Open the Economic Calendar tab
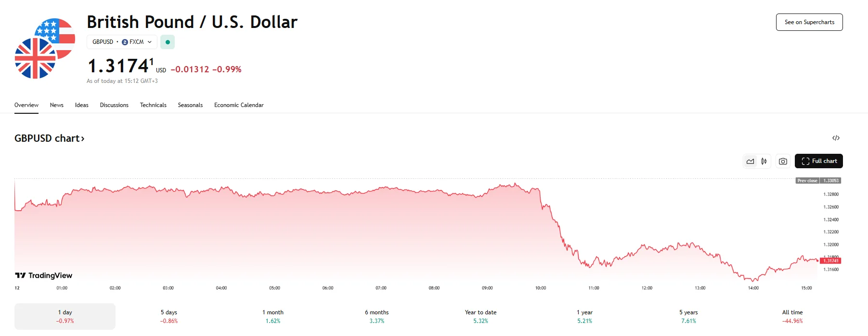Viewport: 868px width, 336px height. click(x=239, y=105)
